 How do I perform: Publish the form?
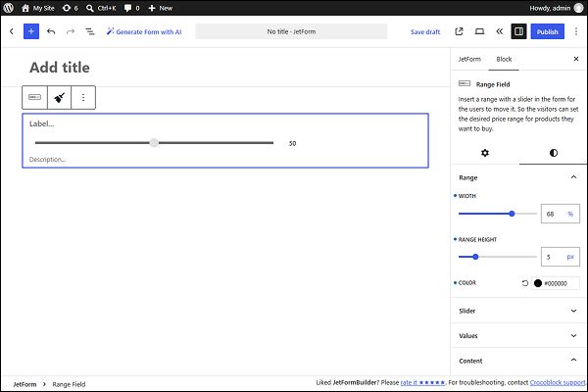pyautogui.click(x=547, y=32)
